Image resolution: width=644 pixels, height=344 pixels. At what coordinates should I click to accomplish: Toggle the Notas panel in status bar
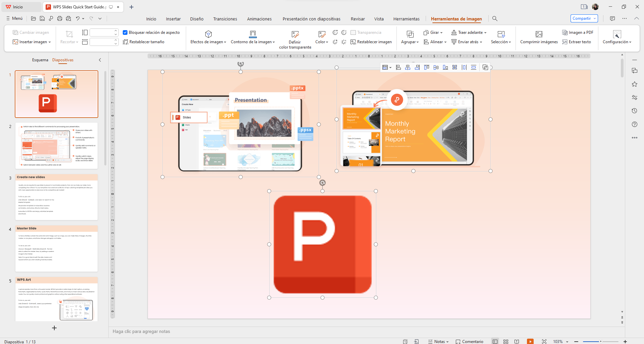point(438,341)
